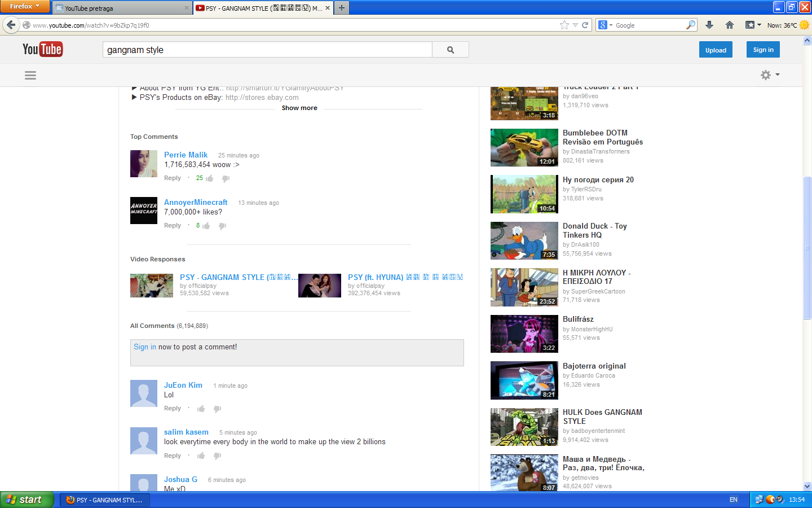
Task: Click the EN language indicator
Action: coord(734,500)
